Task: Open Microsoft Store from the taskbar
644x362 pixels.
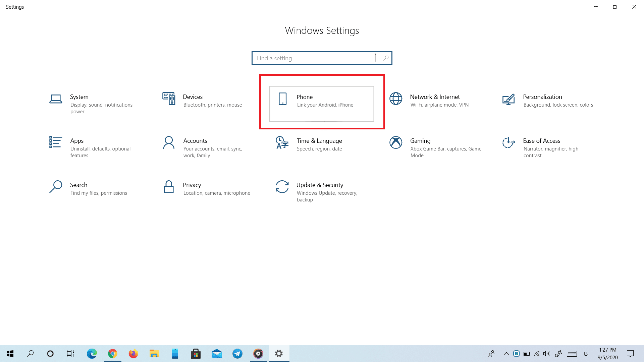Action: tap(196, 354)
